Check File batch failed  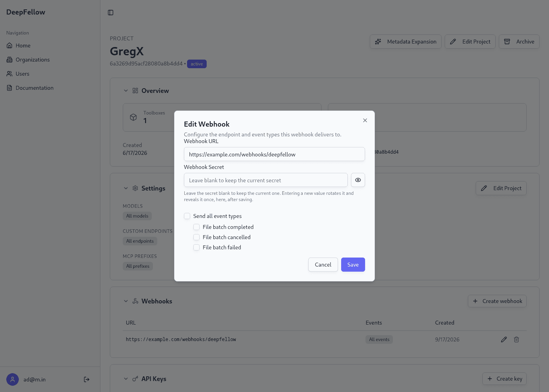pyautogui.click(x=196, y=247)
